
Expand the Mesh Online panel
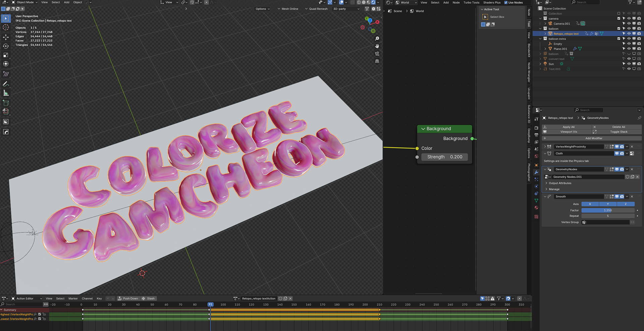[288, 9]
